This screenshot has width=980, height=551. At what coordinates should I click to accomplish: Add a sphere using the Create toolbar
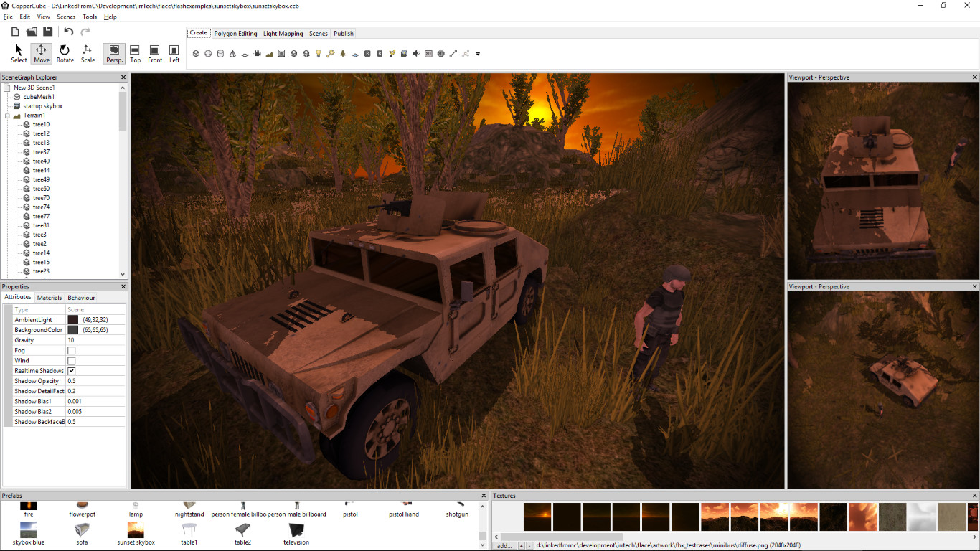click(208, 53)
